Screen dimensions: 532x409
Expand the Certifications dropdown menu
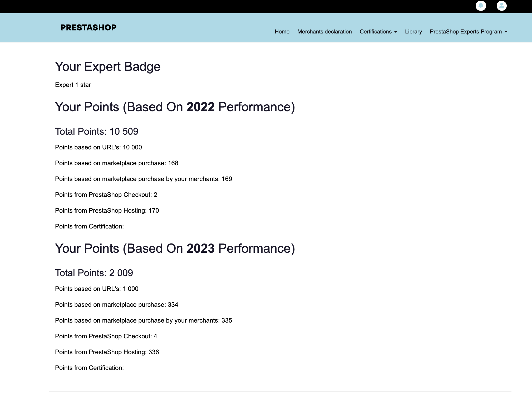click(x=378, y=32)
